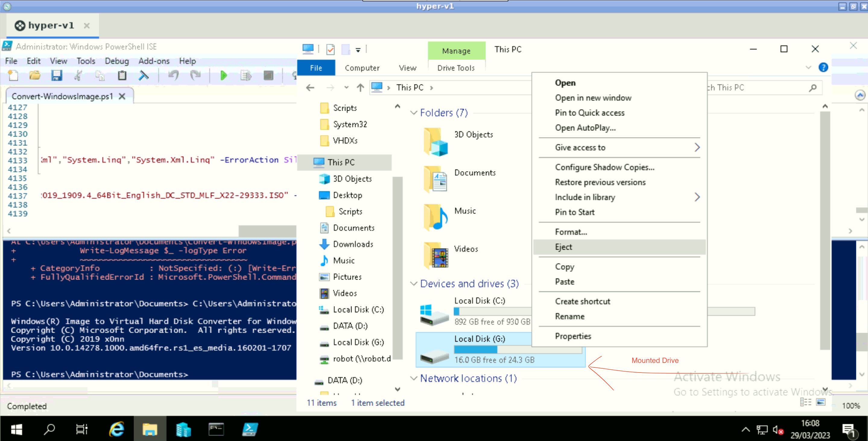Open the Debug menu in PowerShell ISE
Screen dimensions: 868x441
point(117,61)
